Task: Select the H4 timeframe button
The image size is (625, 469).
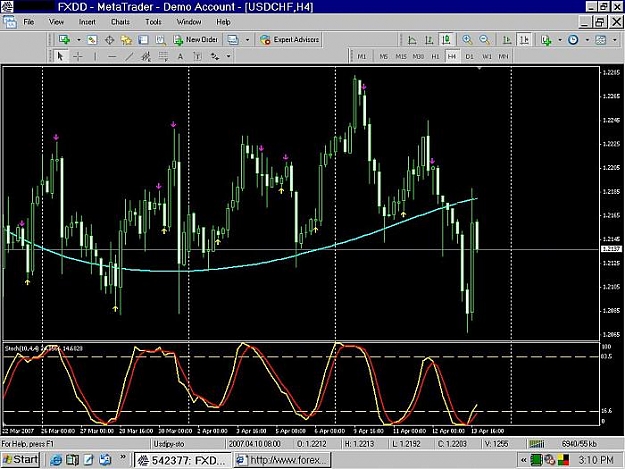Action: [452, 56]
